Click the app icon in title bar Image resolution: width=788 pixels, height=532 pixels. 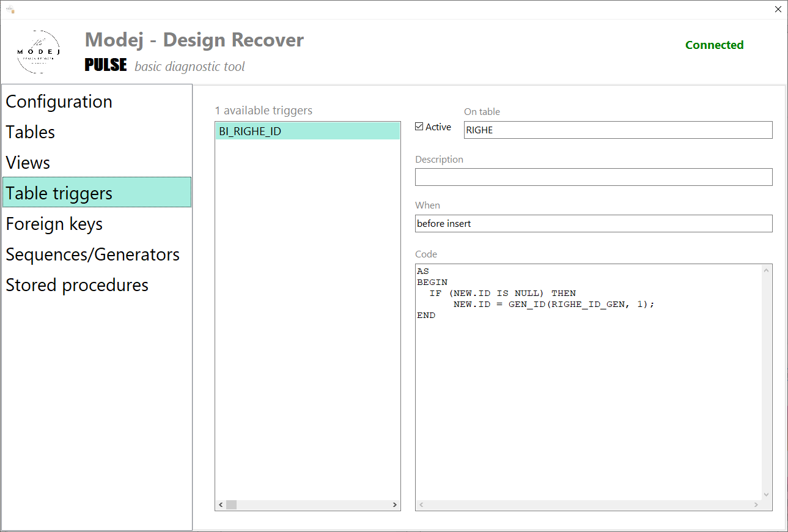click(x=10, y=9)
